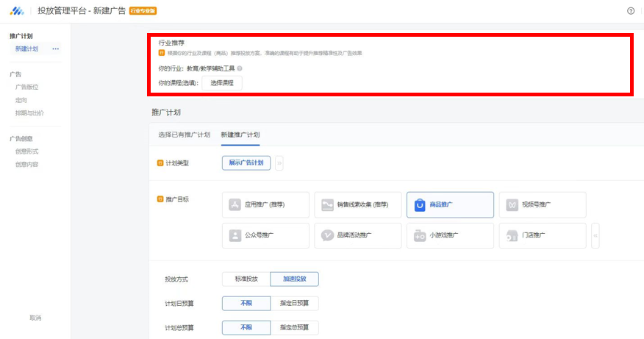644x339 pixels.
Task: Click the 推广计划 main section title
Action: point(166,113)
